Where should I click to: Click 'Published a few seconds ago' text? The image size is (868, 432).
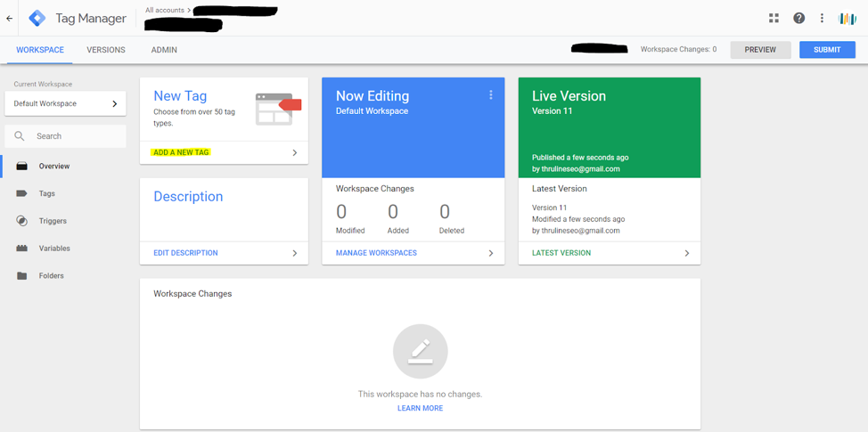[580, 158]
